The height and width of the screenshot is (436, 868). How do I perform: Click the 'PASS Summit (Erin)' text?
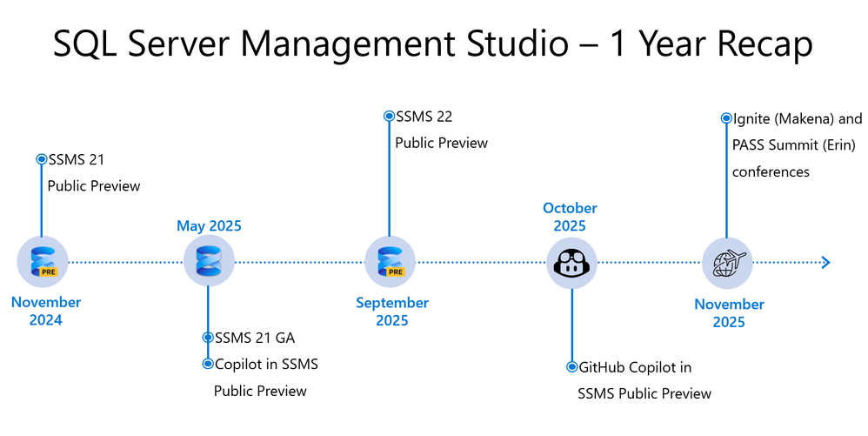tap(794, 145)
